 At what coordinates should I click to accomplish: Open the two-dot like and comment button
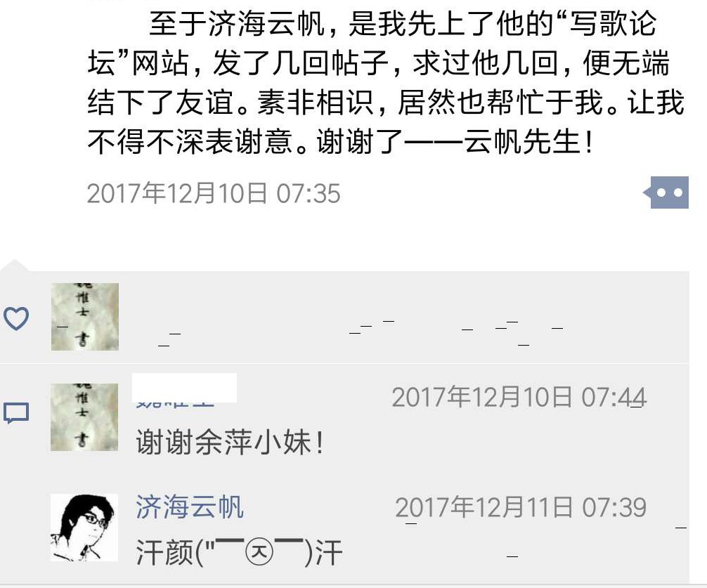click(666, 192)
